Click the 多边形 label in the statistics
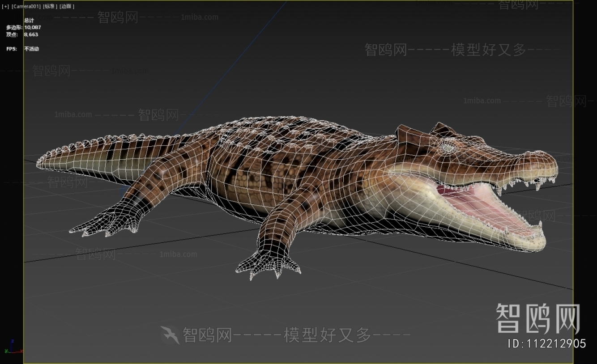The image size is (597, 364). tap(14, 27)
